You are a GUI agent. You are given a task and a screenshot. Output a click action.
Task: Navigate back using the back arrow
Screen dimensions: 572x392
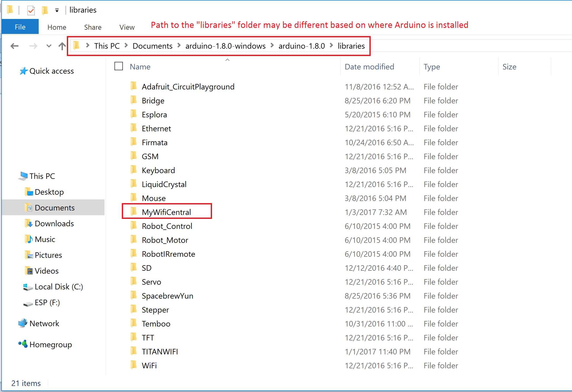point(14,46)
